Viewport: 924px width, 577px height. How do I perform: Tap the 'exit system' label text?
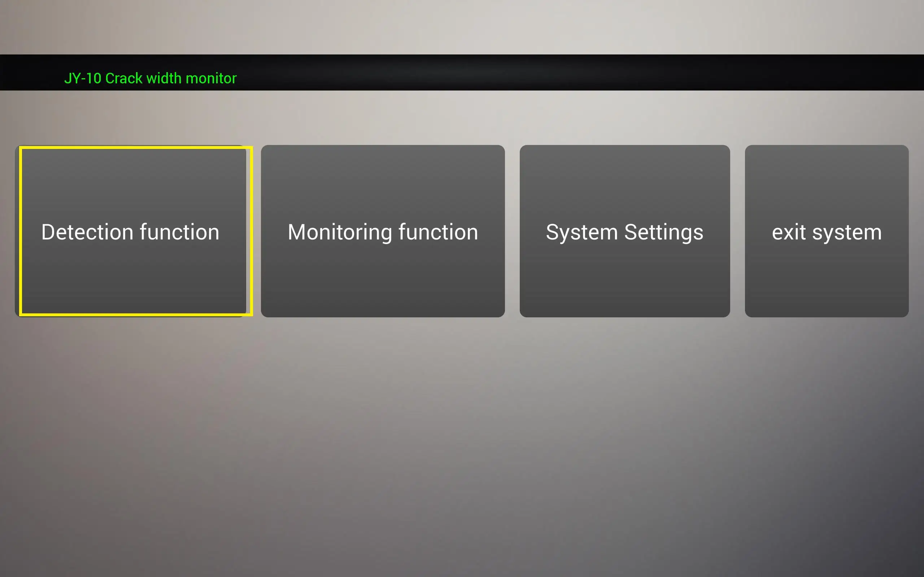tap(826, 232)
